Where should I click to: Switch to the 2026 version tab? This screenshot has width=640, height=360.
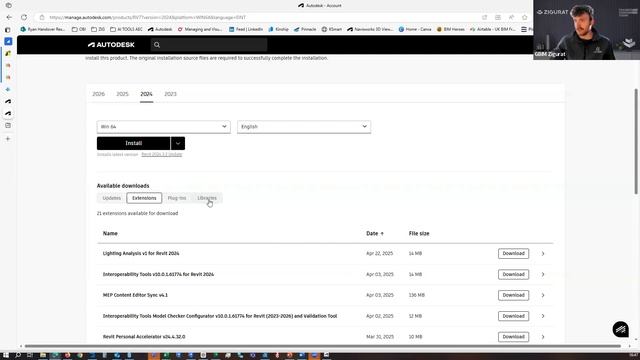[98, 94]
